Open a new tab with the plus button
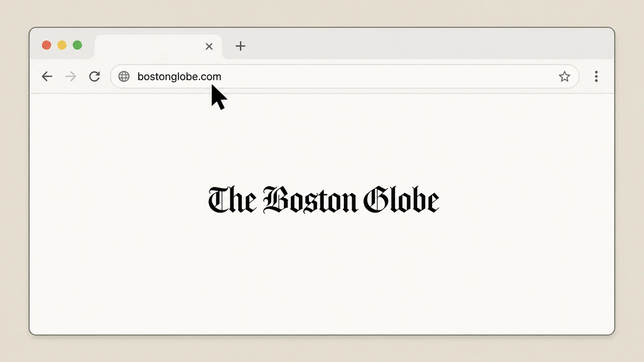The width and height of the screenshot is (644, 362). (240, 46)
